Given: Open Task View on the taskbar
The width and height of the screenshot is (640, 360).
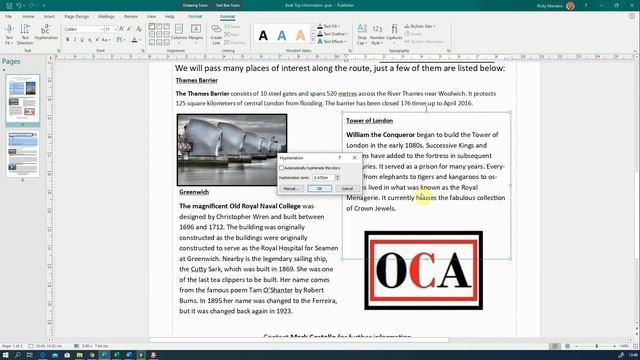Looking at the screenshot, I should pos(29,355).
